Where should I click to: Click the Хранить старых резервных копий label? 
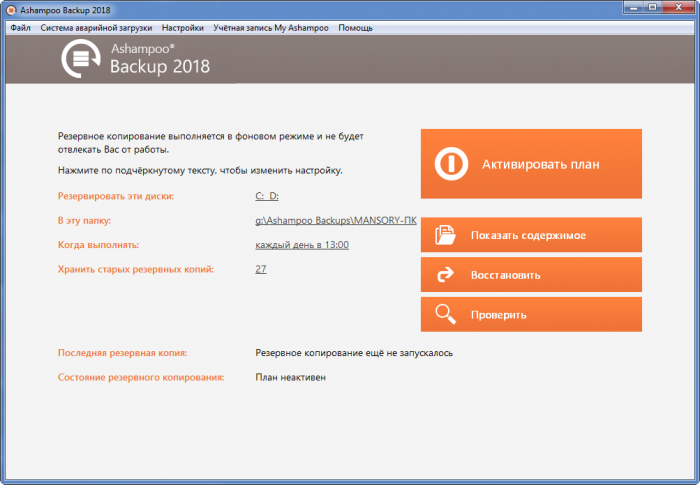[x=136, y=269]
